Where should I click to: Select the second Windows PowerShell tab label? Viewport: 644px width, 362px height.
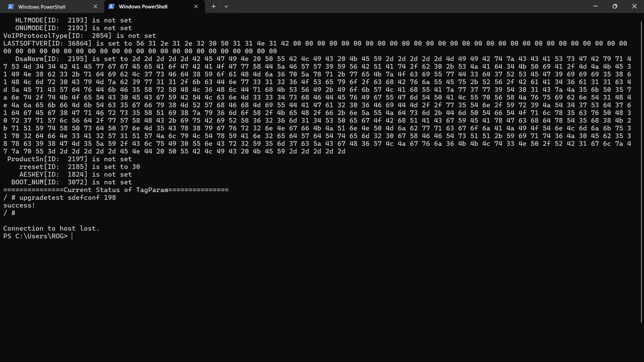point(143,7)
